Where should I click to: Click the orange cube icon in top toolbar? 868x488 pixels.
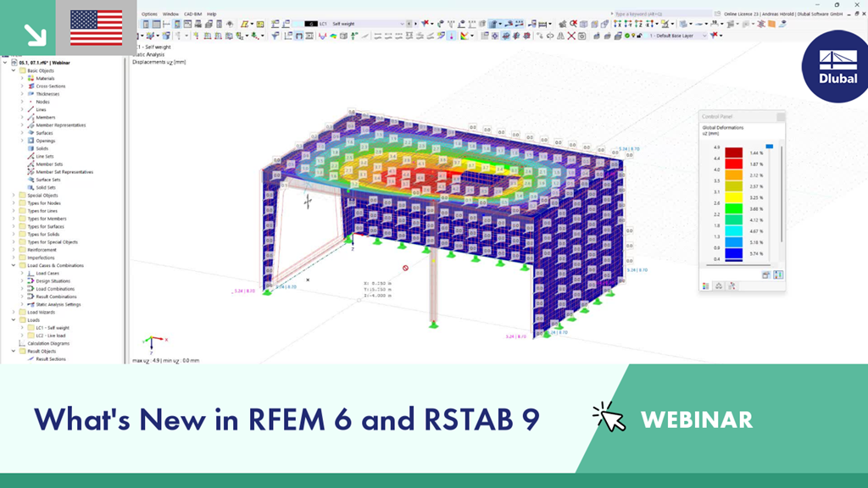[771, 24]
